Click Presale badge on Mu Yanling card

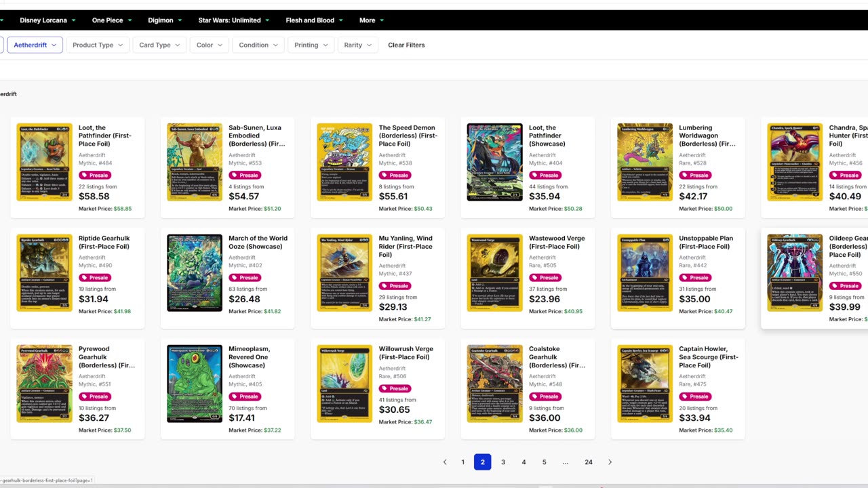pyautogui.click(x=395, y=286)
